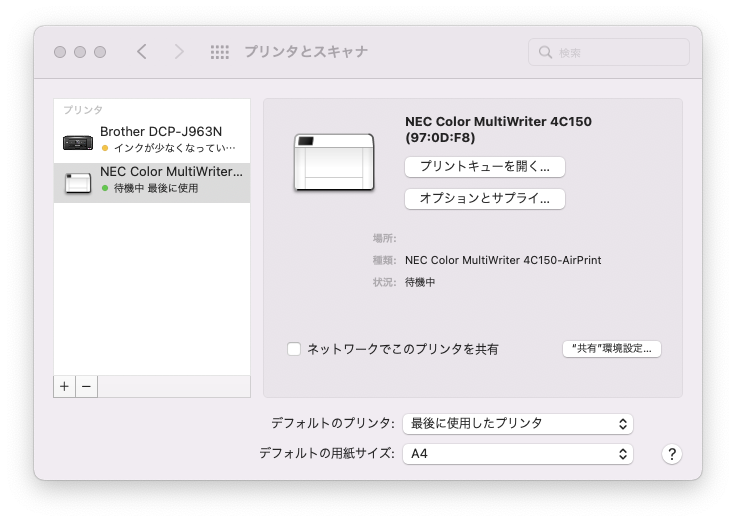Select Brother DCP-J963N in printer list
Screen dimensions: 736x522
(152, 141)
